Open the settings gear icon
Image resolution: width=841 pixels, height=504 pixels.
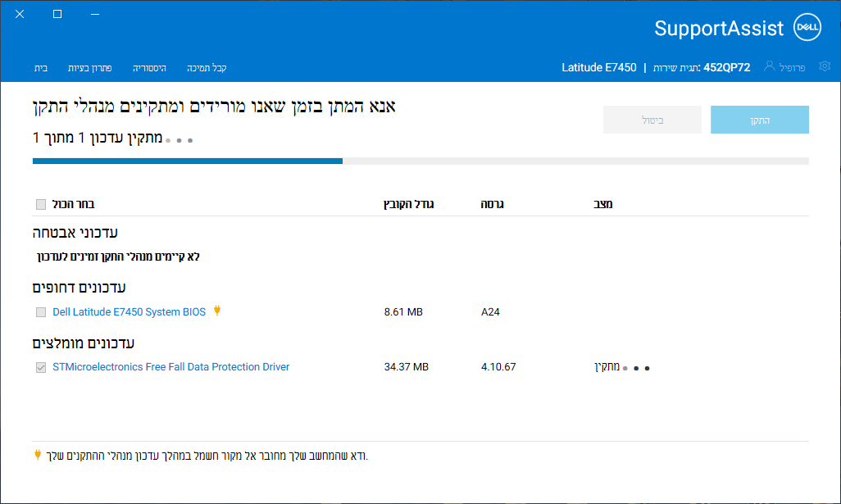[825, 66]
